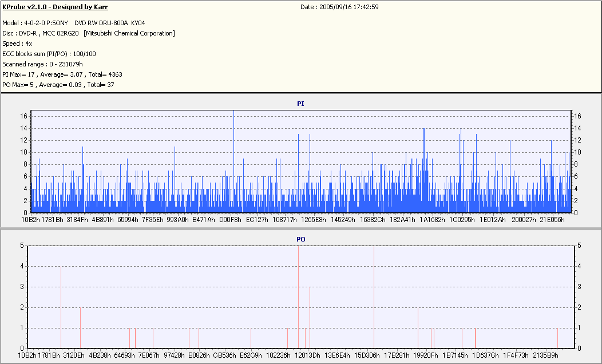Click the 2135B9h label on PO axis
The height and width of the screenshot is (364, 602).
pyautogui.click(x=545, y=355)
